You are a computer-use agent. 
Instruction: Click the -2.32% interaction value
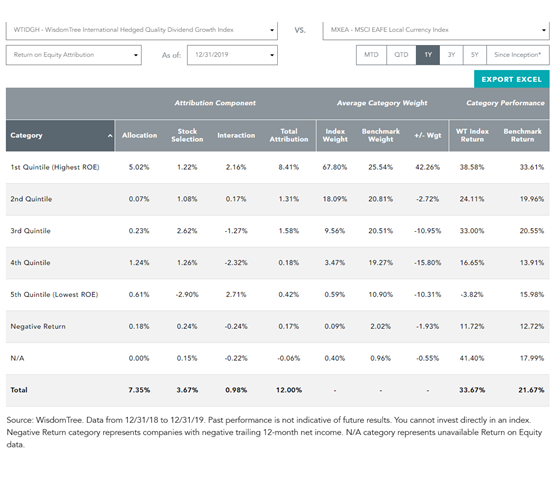click(236, 263)
